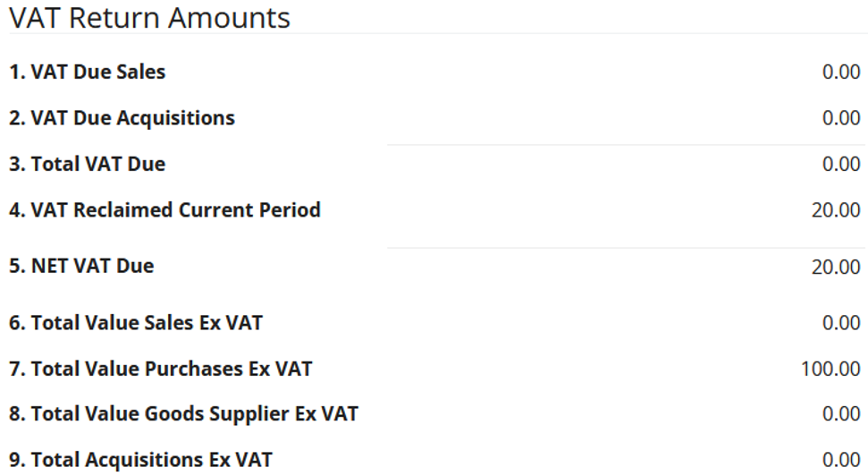Select 6. Total Value Sales Ex VAT label

136,322
